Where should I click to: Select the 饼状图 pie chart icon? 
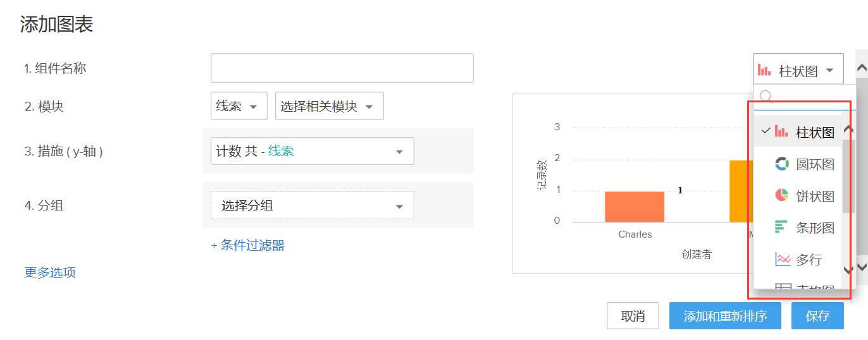coord(781,195)
